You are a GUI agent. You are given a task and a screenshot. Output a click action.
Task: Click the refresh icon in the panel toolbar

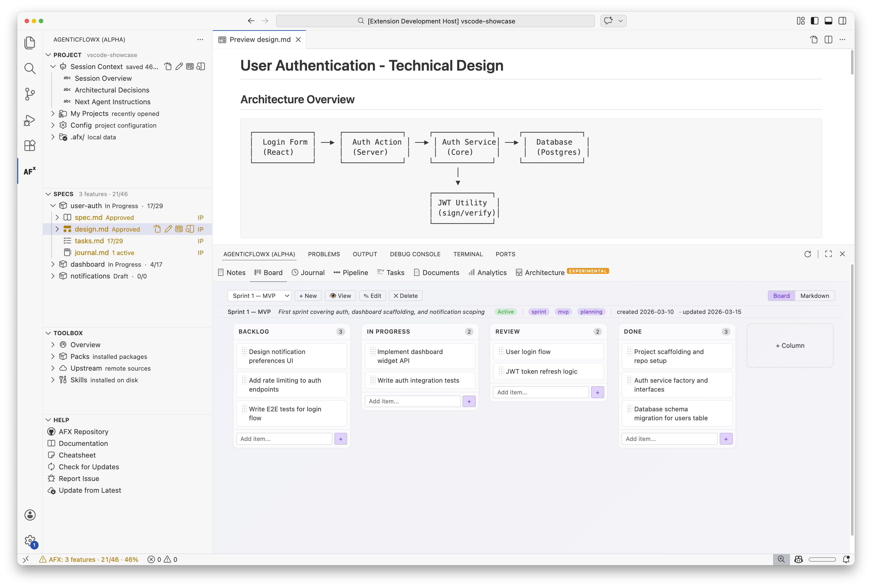point(808,254)
